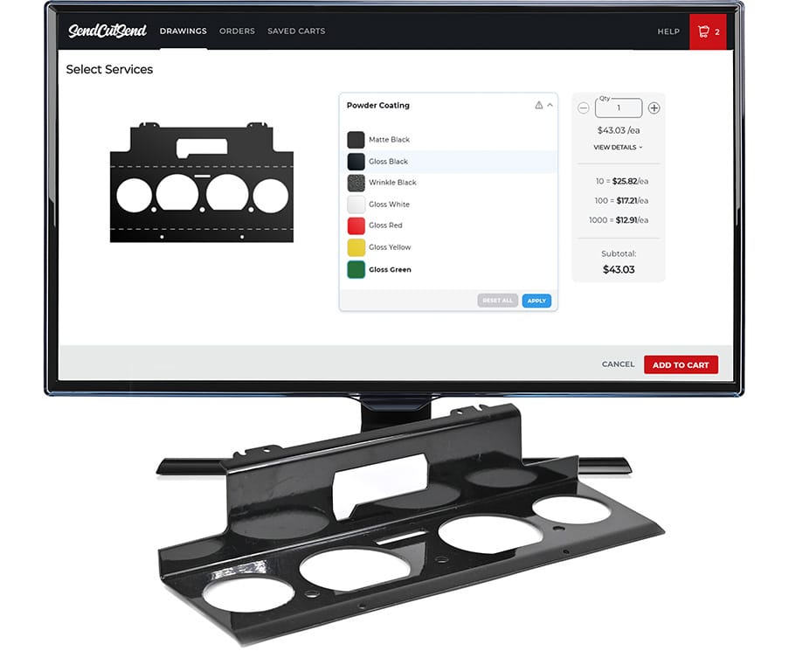
Task: Pick the Gloss White finish option
Action: (389, 204)
